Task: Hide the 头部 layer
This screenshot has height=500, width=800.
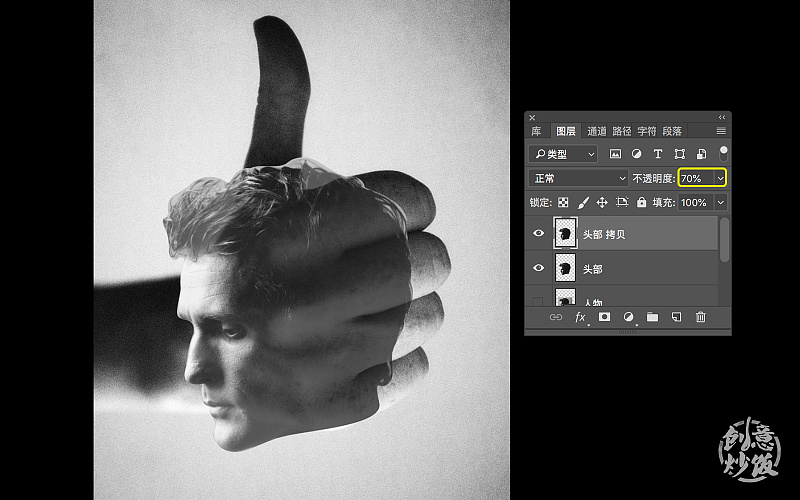Action: click(539, 268)
